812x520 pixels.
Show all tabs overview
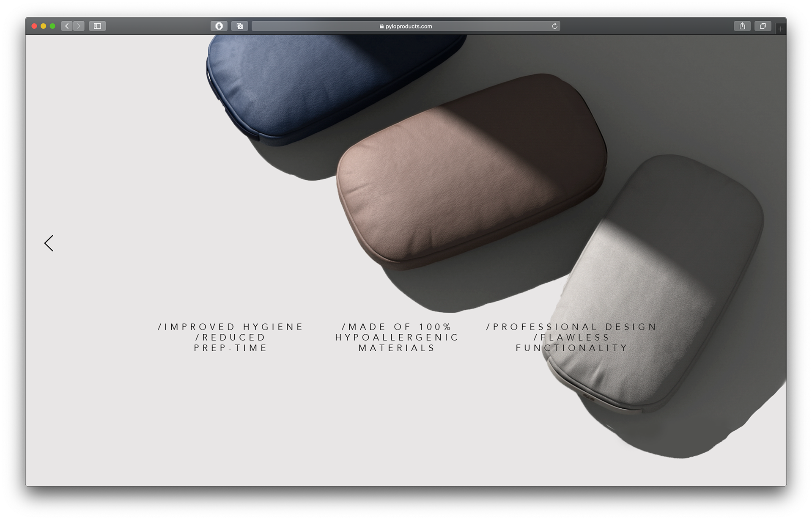pyautogui.click(x=763, y=26)
